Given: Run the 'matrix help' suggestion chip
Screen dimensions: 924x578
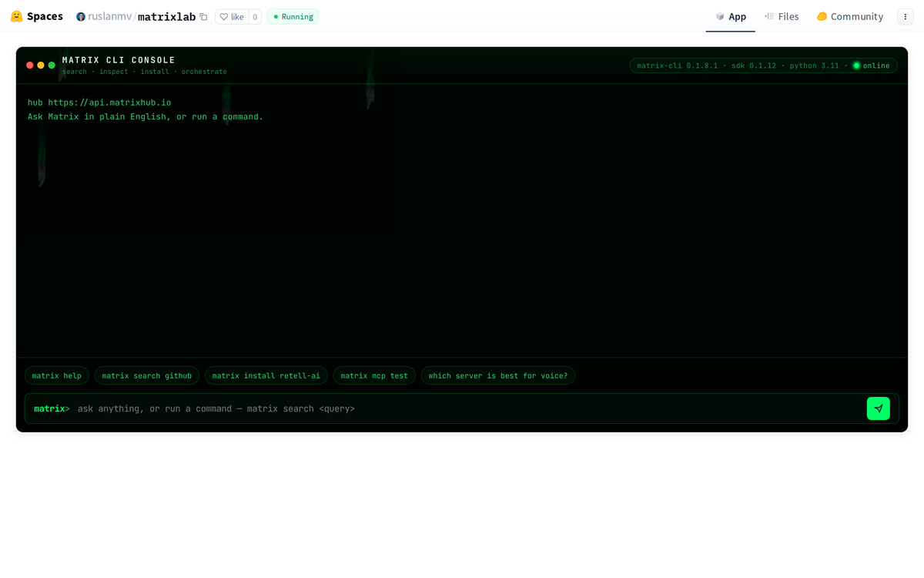Looking at the screenshot, I should coord(57,376).
